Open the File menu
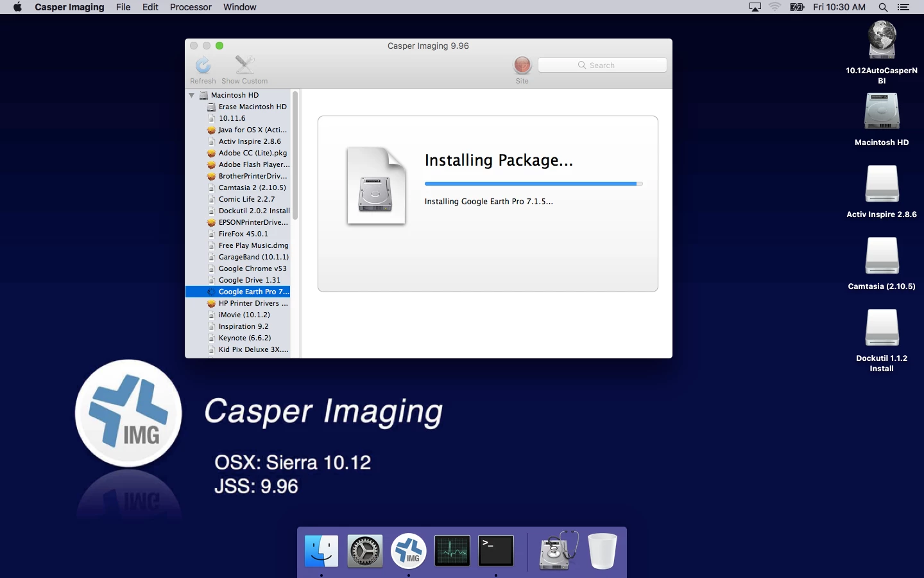This screenshot has height=578, width=924. [x=123, y=7]
